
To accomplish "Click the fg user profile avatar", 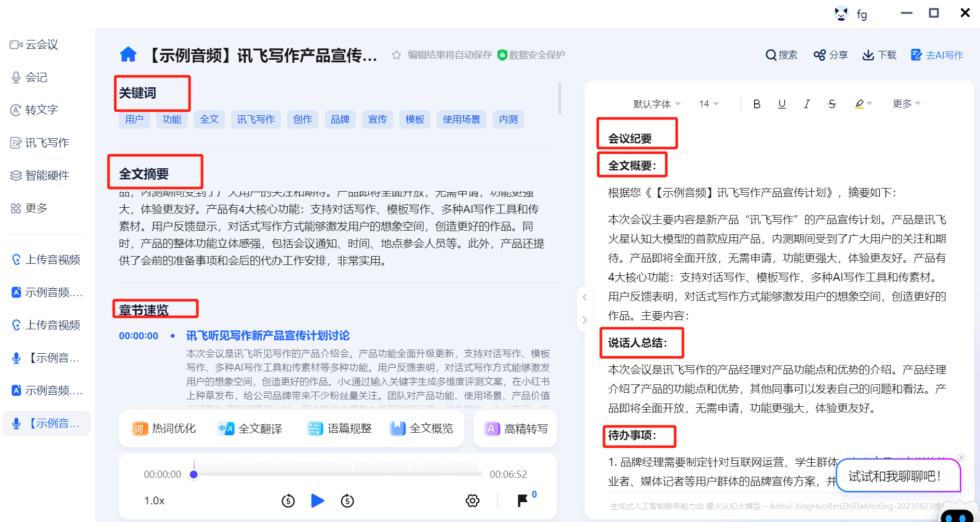I will click(841, 14).
